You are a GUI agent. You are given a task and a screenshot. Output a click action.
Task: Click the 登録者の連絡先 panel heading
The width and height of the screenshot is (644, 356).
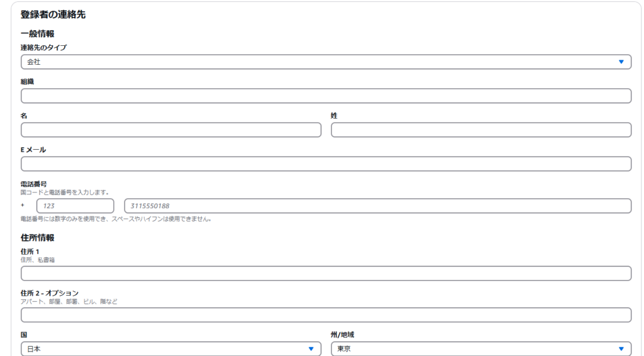[x=53, y=14]
